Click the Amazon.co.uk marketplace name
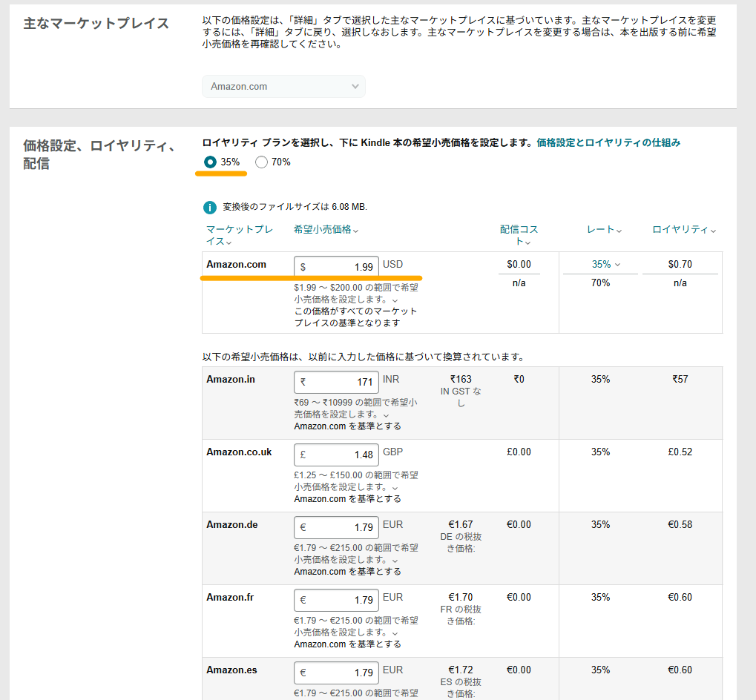Image resolution: width=756 pixels, height=700 pixels. [x=239, y=452]
